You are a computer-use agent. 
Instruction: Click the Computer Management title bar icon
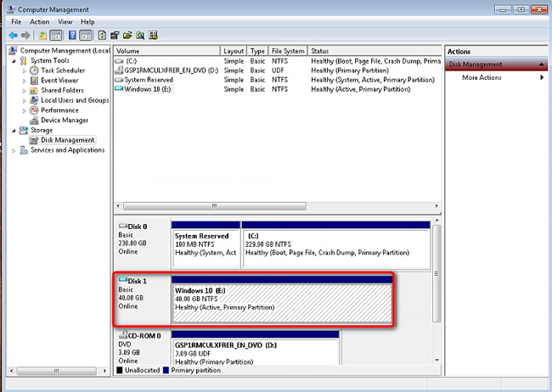tap(11, 9)
